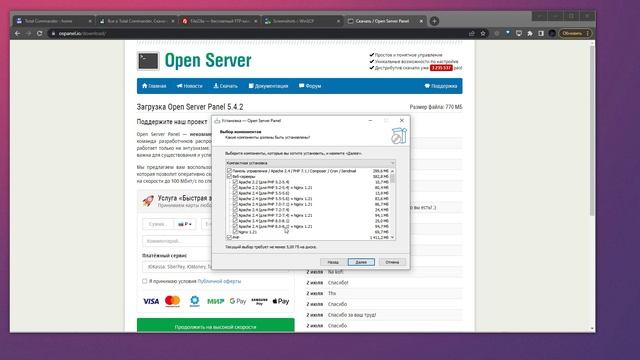Click the component list vertical scrollbar thumb
Viewport: 640px width, 360px height.
pos(392,178)
